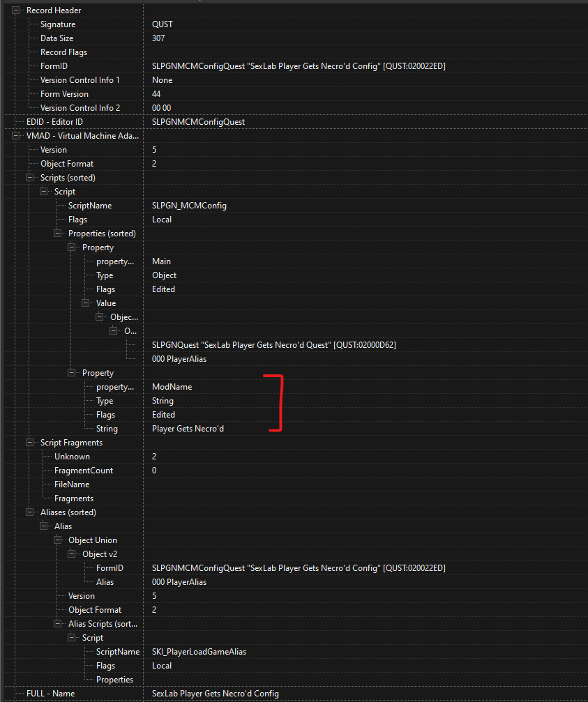This screenshot has width=588, height=702.
Task: Click the Type value Object
Action: pyautogui.click(x=164, y=275)
